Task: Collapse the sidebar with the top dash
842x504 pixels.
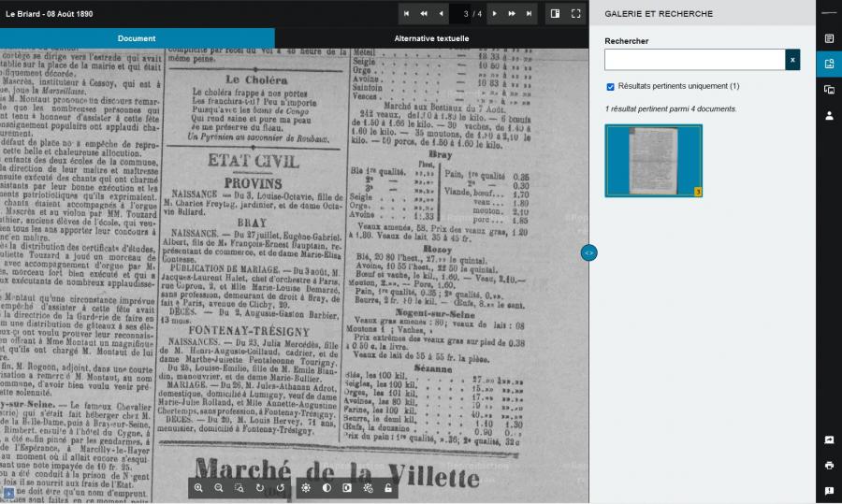Action: coord(829,12)
